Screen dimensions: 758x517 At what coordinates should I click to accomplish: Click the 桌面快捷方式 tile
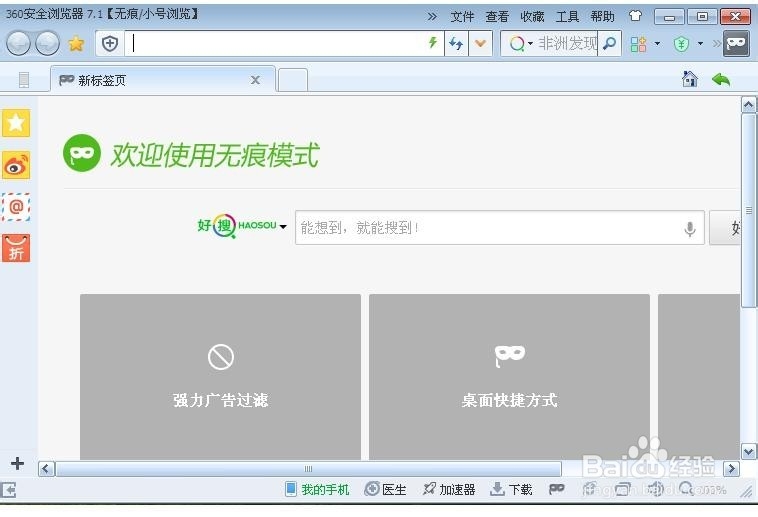(510, 377)
